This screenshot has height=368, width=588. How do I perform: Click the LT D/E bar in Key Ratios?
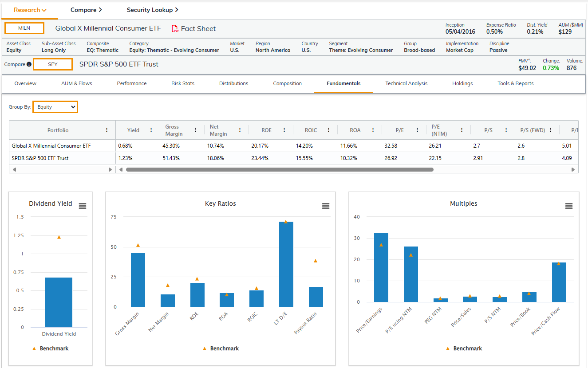[x=286, y=264]
